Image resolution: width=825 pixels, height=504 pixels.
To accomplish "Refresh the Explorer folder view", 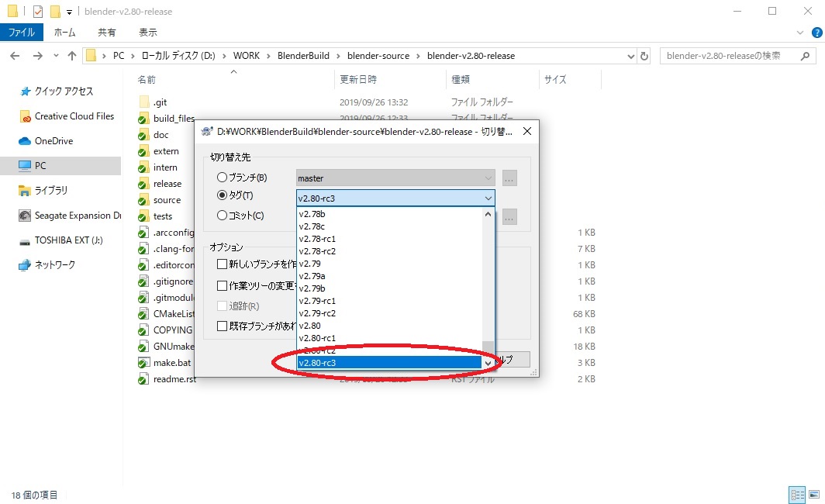I will point(644,56).
